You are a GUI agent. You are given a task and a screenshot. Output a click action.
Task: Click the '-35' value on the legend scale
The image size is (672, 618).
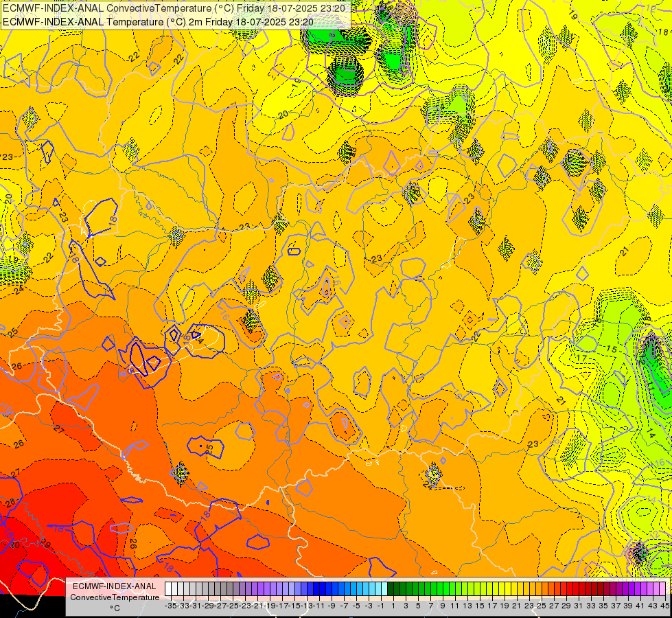[x=170, y=606]
